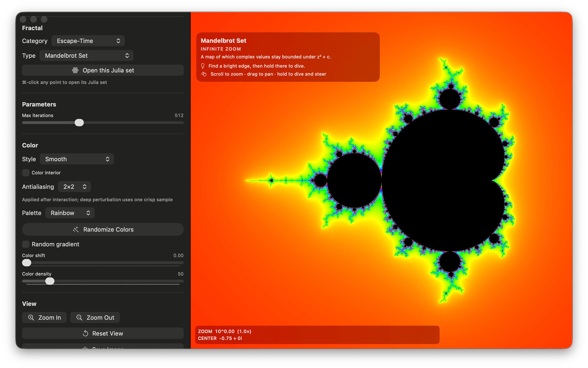Viewport: 588px width, 368px height.
Task: Click Open this Julia set button
Action: [x=103, y=70]
